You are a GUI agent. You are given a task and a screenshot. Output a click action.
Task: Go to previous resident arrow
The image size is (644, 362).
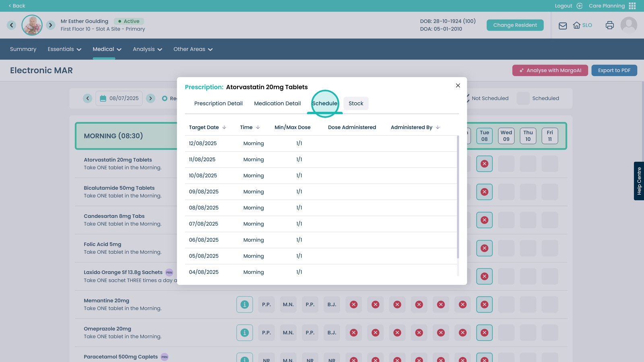(x=12, y=25)
